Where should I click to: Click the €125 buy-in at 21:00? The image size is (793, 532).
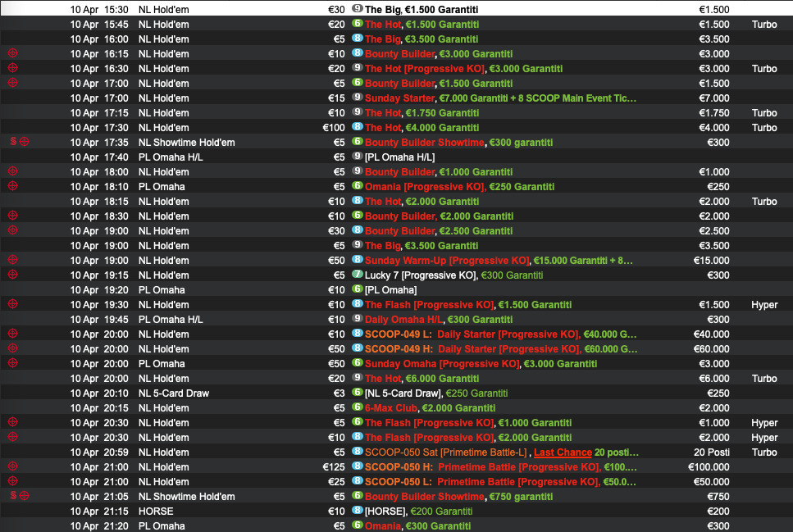pyautogui.click(x=334, y=467)
